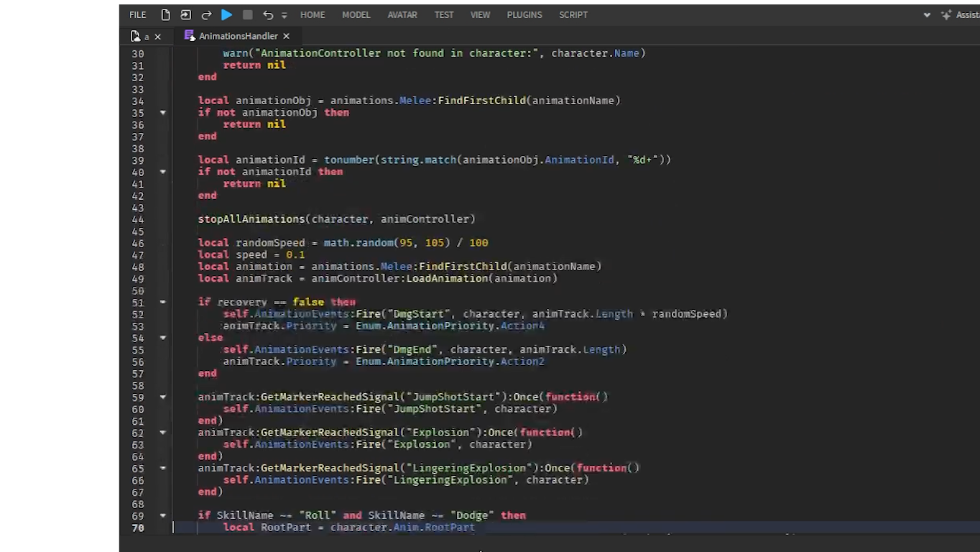Switch to the MODEL ribbon tab
The image size is (980, 552).
pos(356,14)
